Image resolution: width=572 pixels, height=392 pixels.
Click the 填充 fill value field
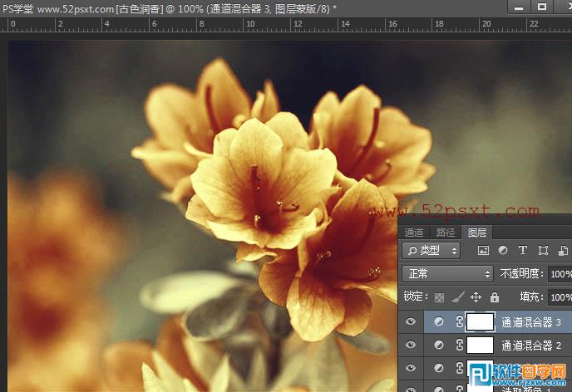point(560,296)
